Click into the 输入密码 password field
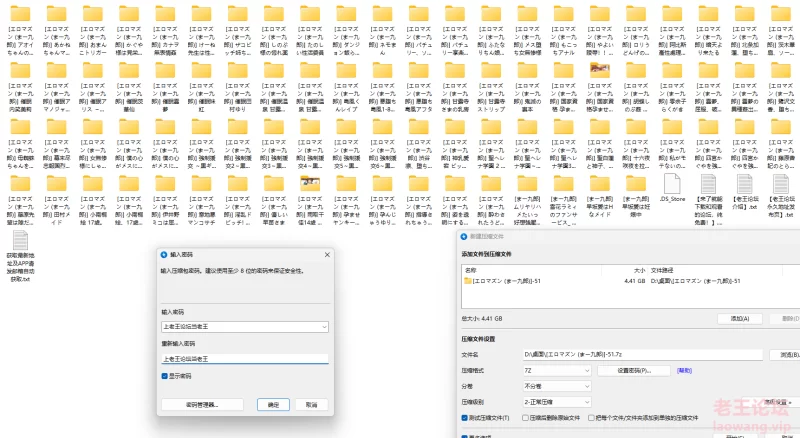This screenshot has height=438, width=800. coord(244,327)
